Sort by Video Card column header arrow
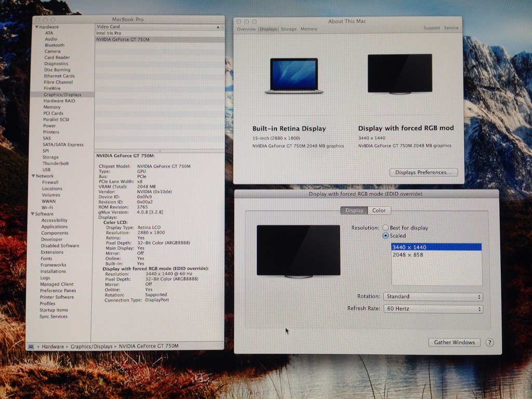The height and width of the screenshot is (399, 532). [x=218, y=27]
